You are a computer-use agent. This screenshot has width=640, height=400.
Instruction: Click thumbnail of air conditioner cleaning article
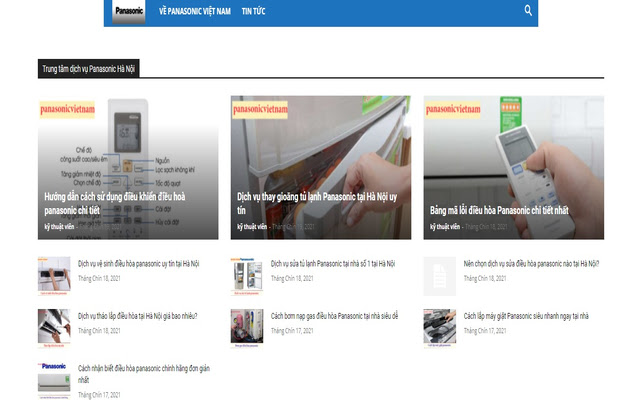(x=54, y=276)
